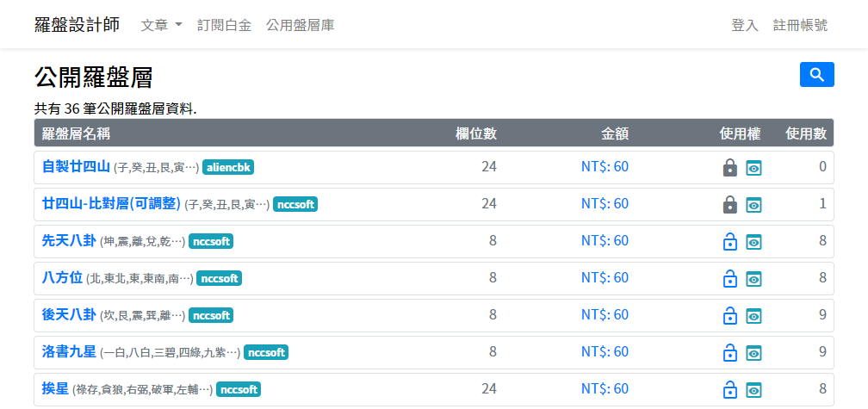The height and width of the screenshot is (409, 868).
Task: Click 註冊帳號 to register an account
Action: [x=800, y=25]
